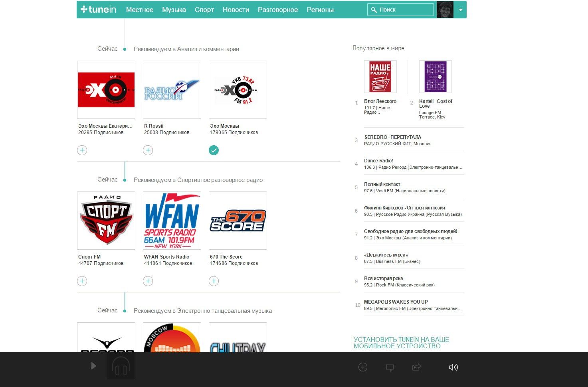The height and width of the screenshot is (387, 588).
Task: Open the Музыка menu
Action: [174, 10]
